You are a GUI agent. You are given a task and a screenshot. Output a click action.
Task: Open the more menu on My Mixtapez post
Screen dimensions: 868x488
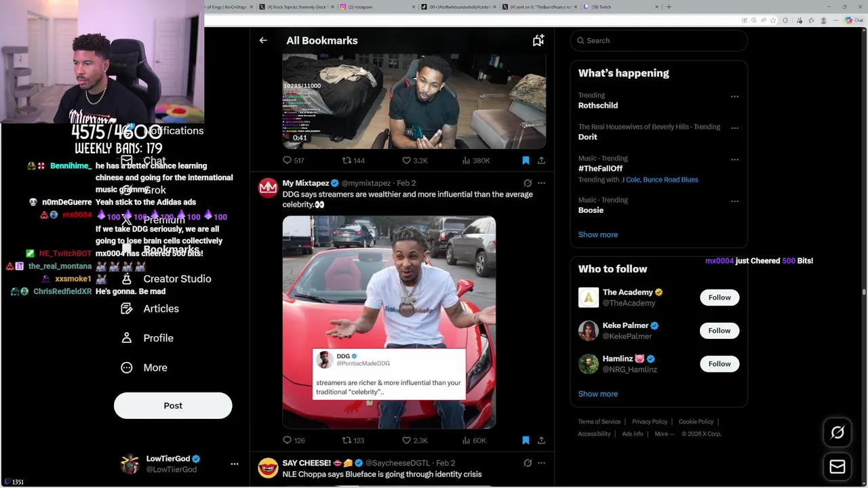coord(541,183)
